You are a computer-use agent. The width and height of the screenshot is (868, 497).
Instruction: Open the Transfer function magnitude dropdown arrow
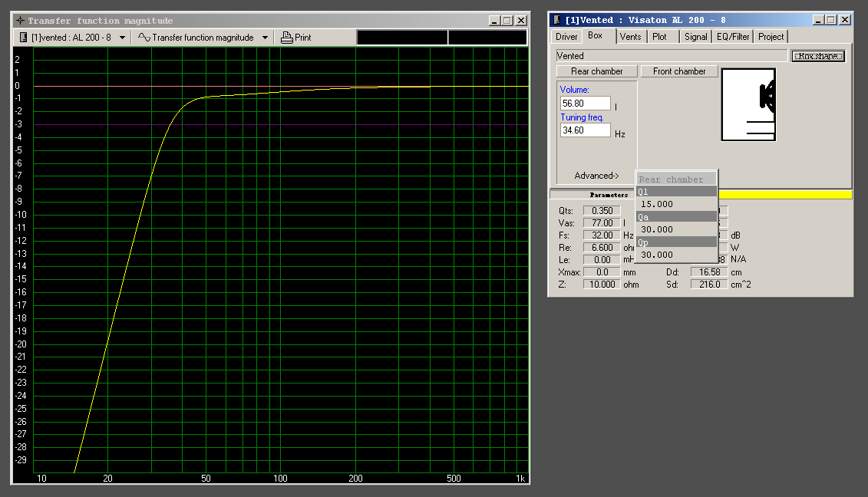pyautogui.click(x=266, y=38)
